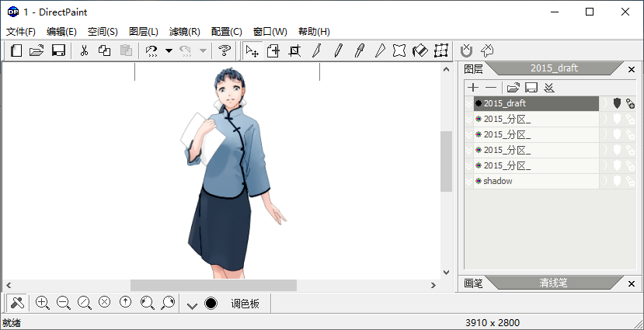Select the eyedropper tool in the toolbar
The image size is (644, 330).
pyautogui.click(x=358, y=51)
